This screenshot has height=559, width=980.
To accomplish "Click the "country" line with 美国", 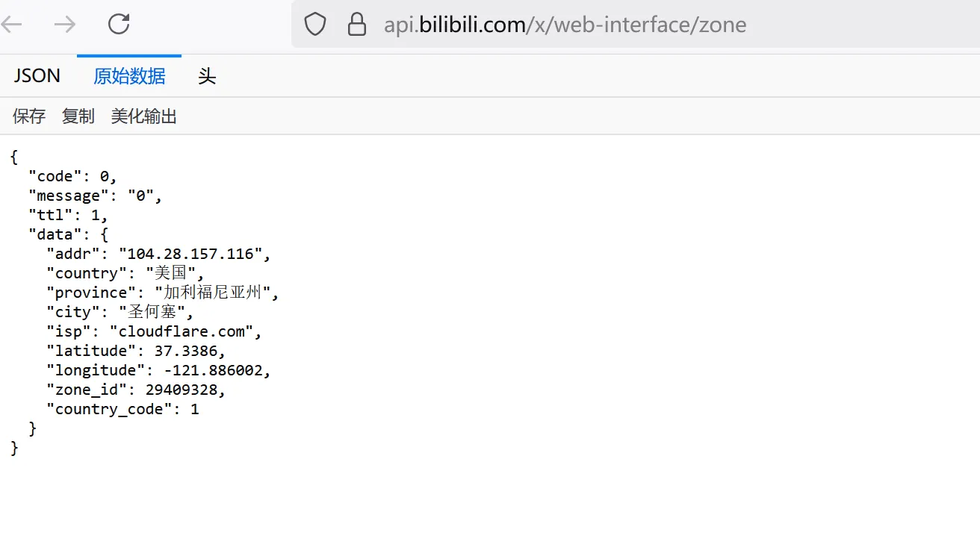I will [x=125, y=273].
